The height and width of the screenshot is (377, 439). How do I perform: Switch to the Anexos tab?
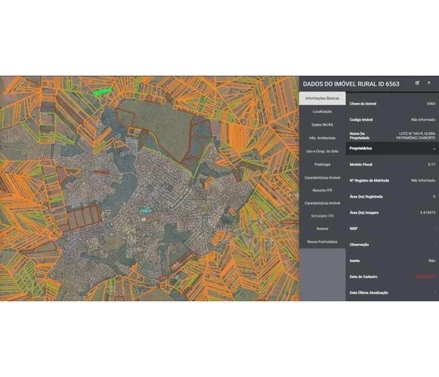point(322,229)
